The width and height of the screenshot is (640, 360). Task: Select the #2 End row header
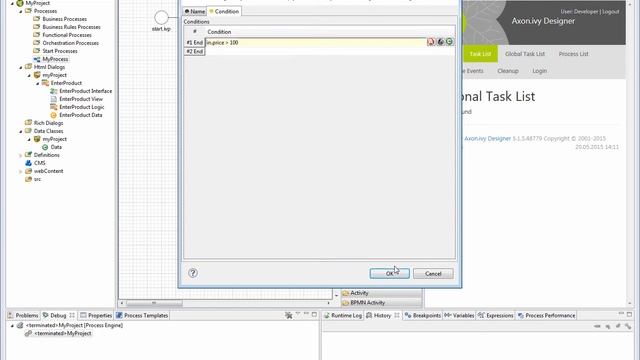[194, 51]
